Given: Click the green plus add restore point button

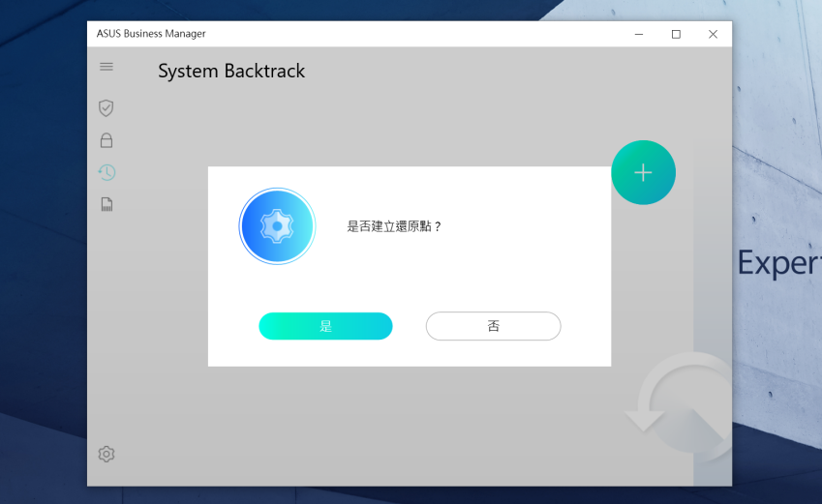Looking at the screenshot, I should [x=643, y=172].
